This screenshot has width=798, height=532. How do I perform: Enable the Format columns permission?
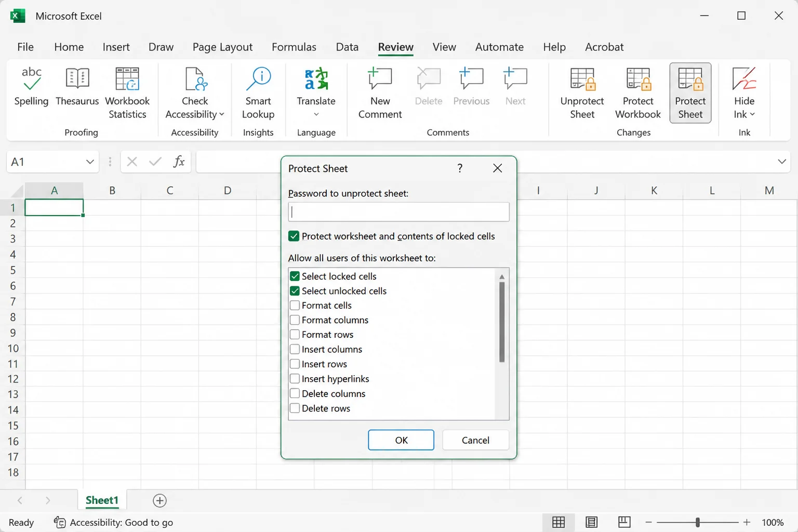(295, 320)
